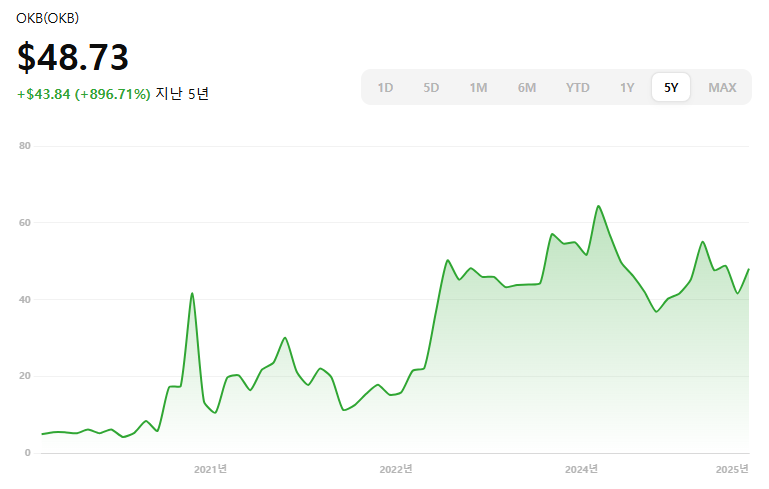Choose the 1M time range
The width and height of the screenshot is (769, 489).
pyautogui.click(x=478, y=87)
